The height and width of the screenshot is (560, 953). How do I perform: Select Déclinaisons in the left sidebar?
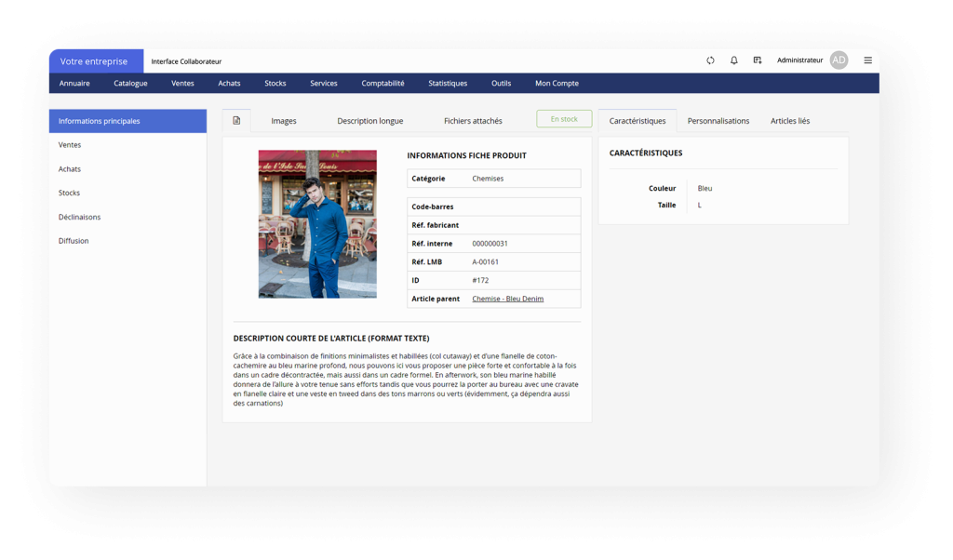[x=79, y=217]
